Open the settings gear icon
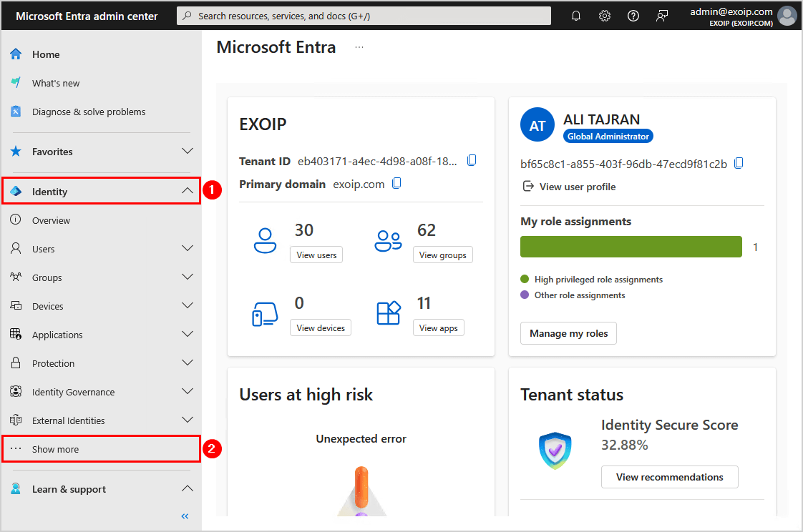 pos(605,15)
